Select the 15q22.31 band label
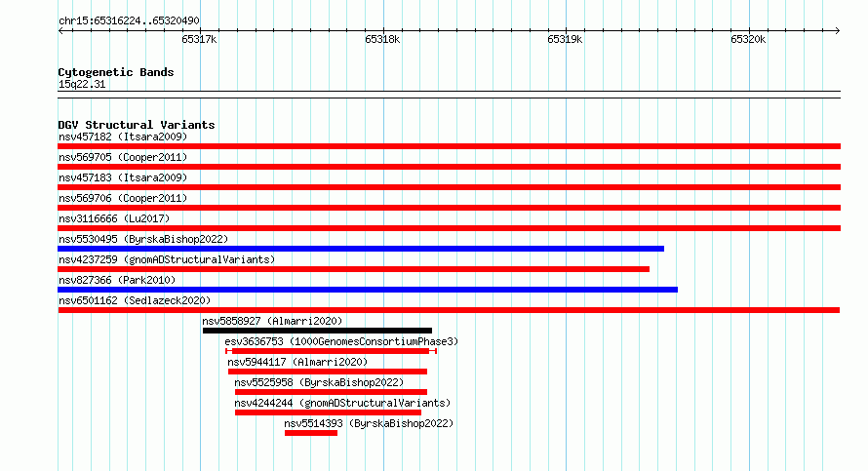The width and height of the screenshot is (868, 471). (82, 84)
